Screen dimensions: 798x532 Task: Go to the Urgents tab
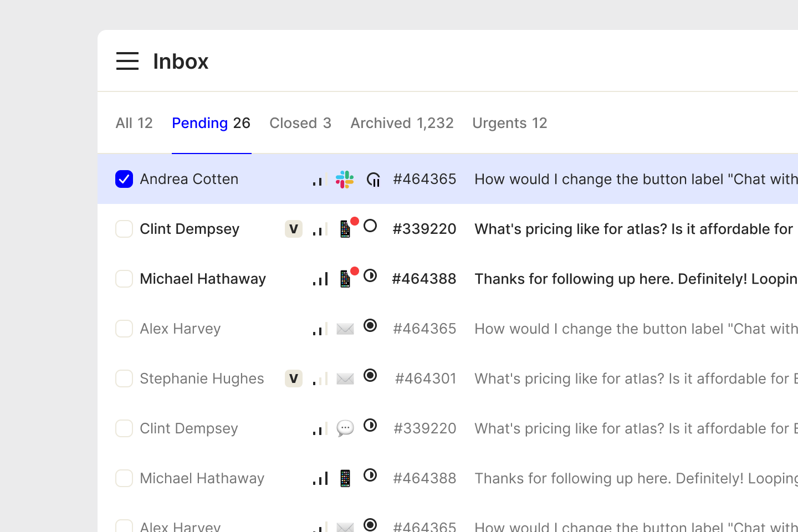tap(509, 123)
